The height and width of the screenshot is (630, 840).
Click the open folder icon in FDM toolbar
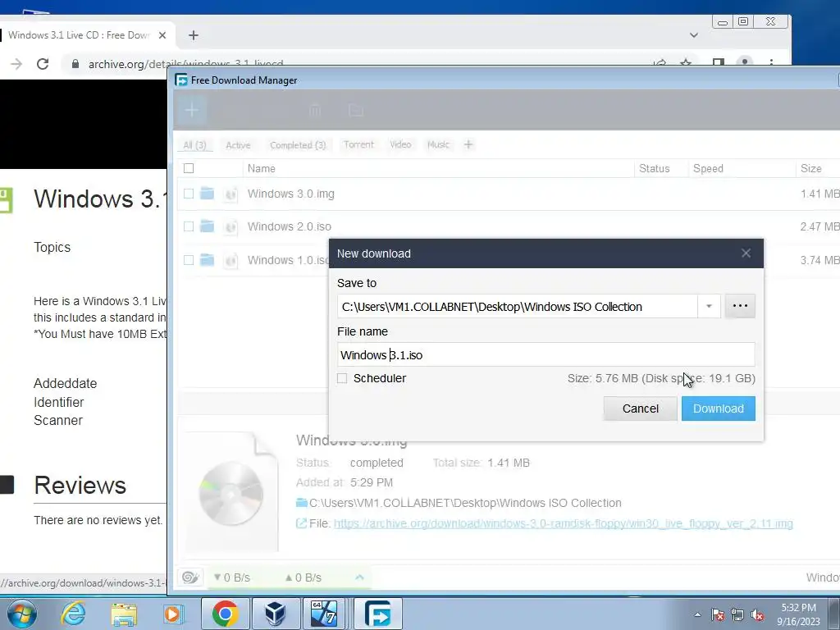click(x=356, y=111)
